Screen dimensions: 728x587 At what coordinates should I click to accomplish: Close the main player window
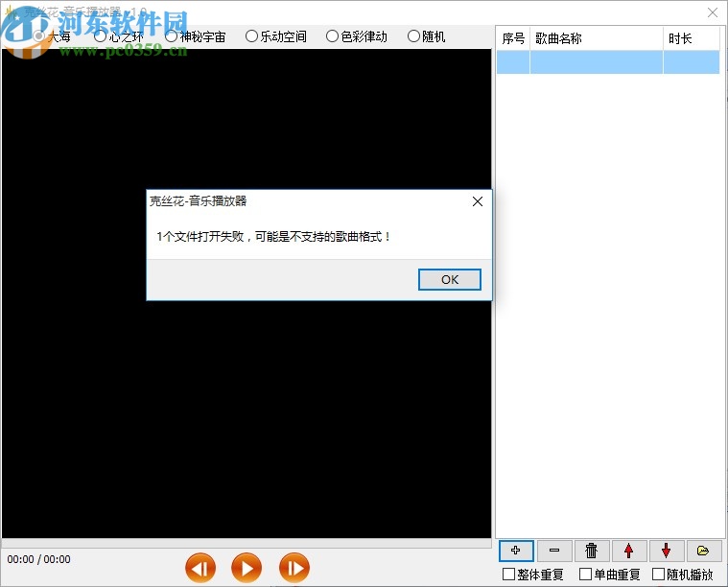click(713, 12)
